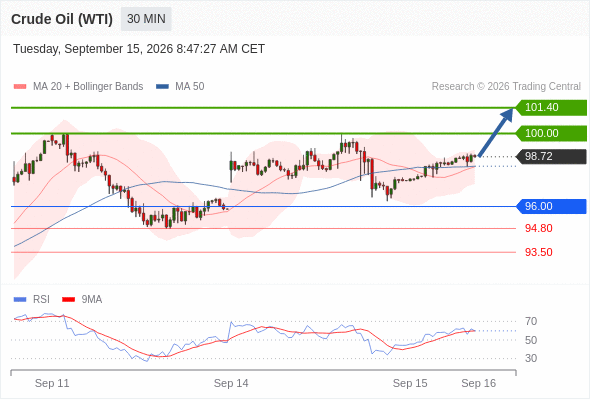The width and height of the screenshot is (590, 400).
Task: Click the blue upward forecast arrow
Action: [496, 132]
